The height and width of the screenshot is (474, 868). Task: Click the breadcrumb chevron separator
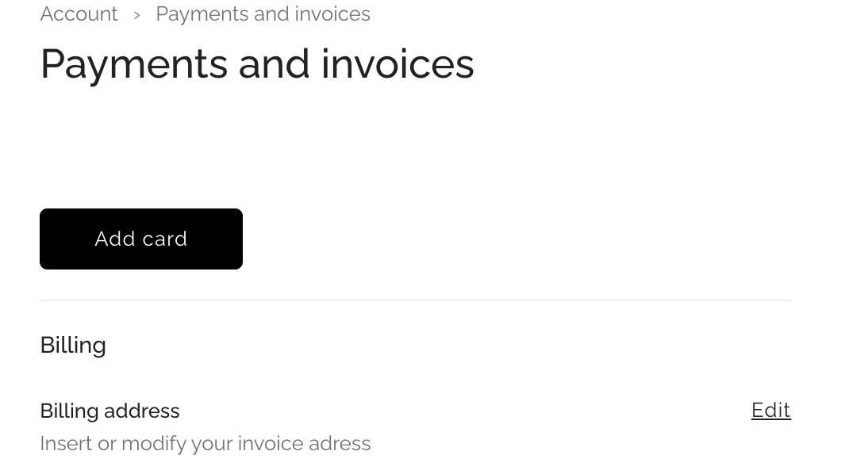[137, 15]
